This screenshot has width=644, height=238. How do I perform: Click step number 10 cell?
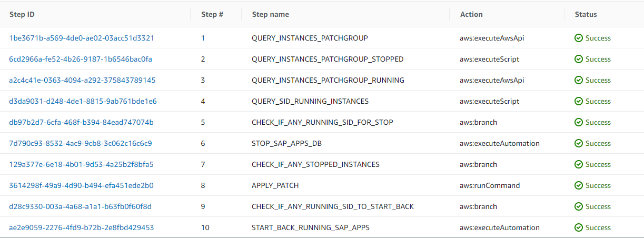[x=205, y=227]
